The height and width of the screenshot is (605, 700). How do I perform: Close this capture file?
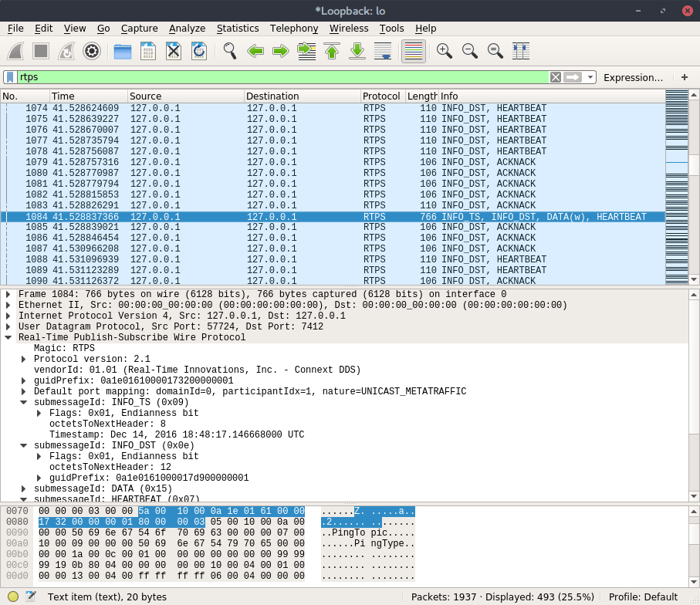click(x=173, y=51)
